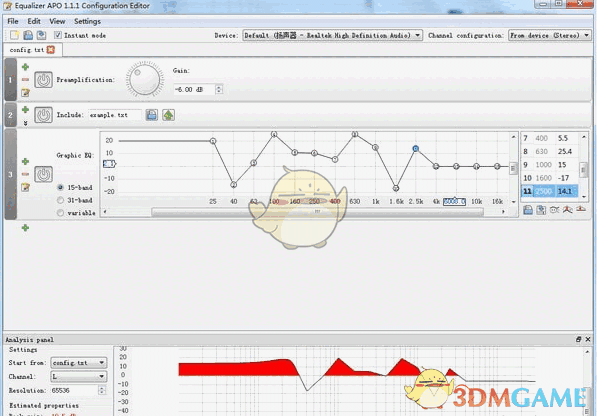Select band row 10 with 1600 Hz
This screenshot has height=416, width=597.
coord(549,178)
